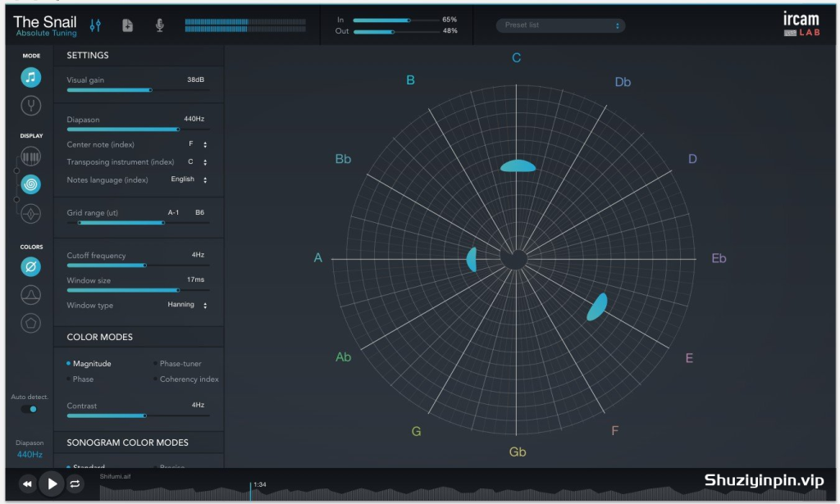Viewport: 840px width, 504px height.
Task: Click the A note label on the spiral
Action: click(317, 258)
